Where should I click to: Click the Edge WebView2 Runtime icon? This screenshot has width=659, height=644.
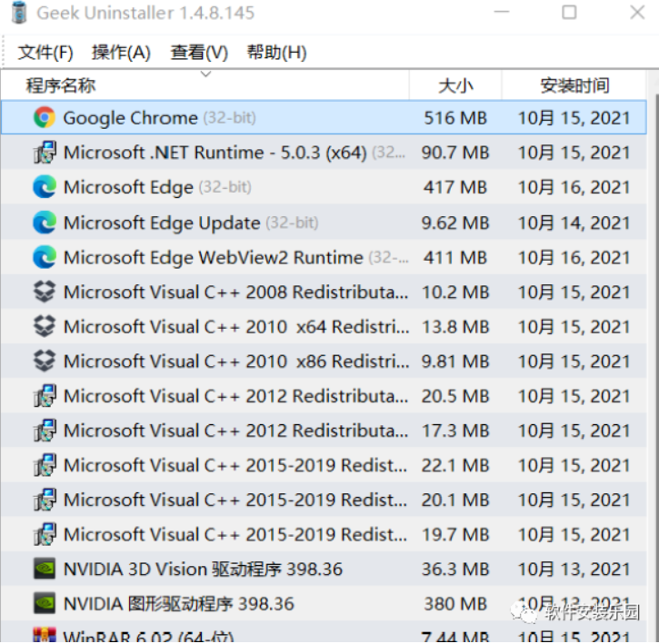pos(44,257)
